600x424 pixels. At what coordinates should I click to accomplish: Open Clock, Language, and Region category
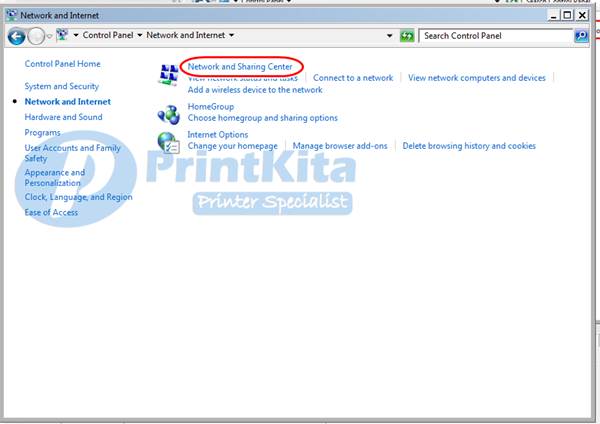(x=78, y=197)
